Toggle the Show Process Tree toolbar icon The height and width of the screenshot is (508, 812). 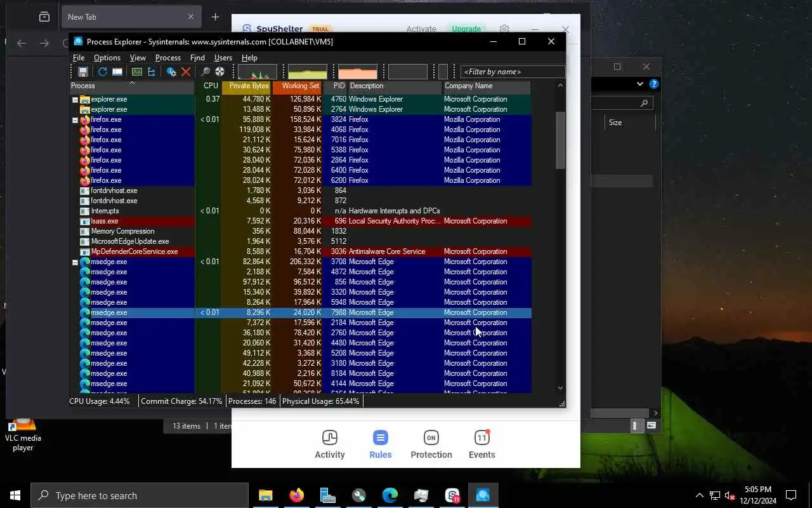[151, 72]
